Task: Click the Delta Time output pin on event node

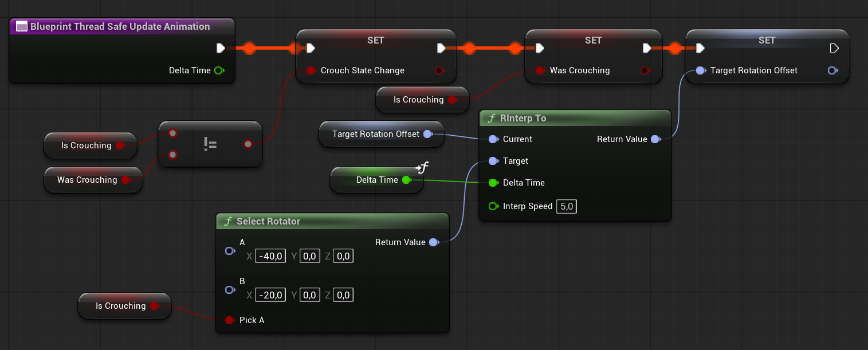Action: (218, 70)
